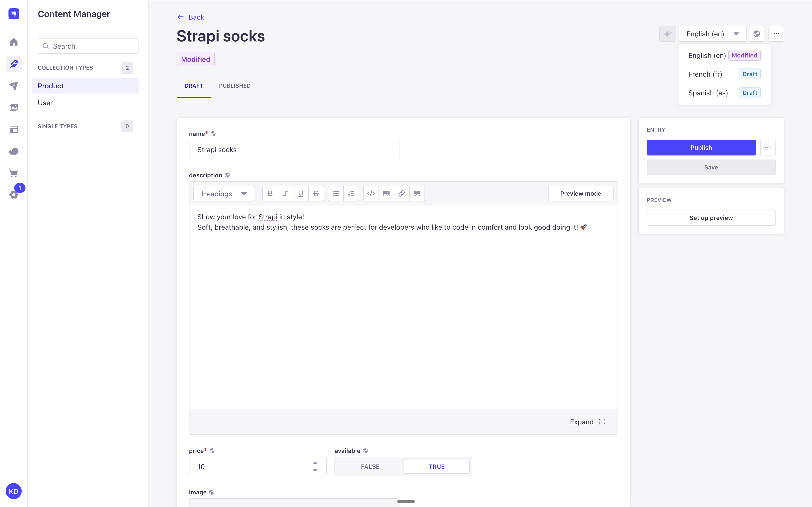Open the English (en) locale selector
The image size is (812, 507).
click(712, 34)
